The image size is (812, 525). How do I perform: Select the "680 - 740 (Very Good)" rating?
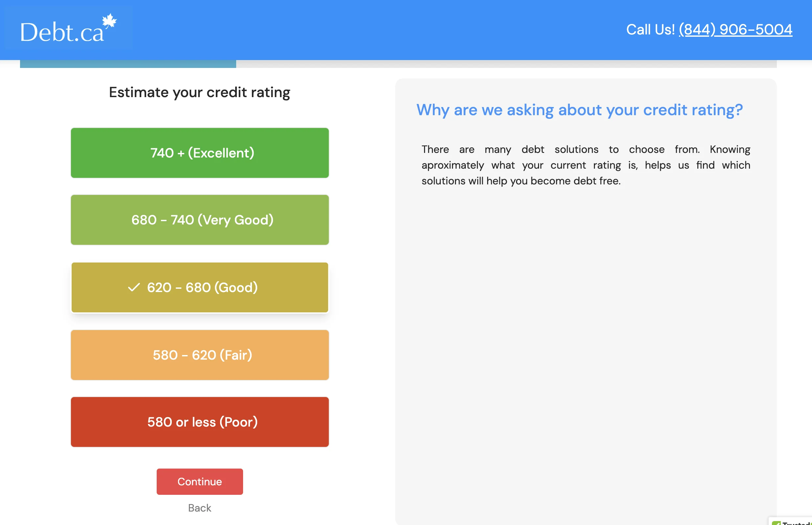point(200,220)
